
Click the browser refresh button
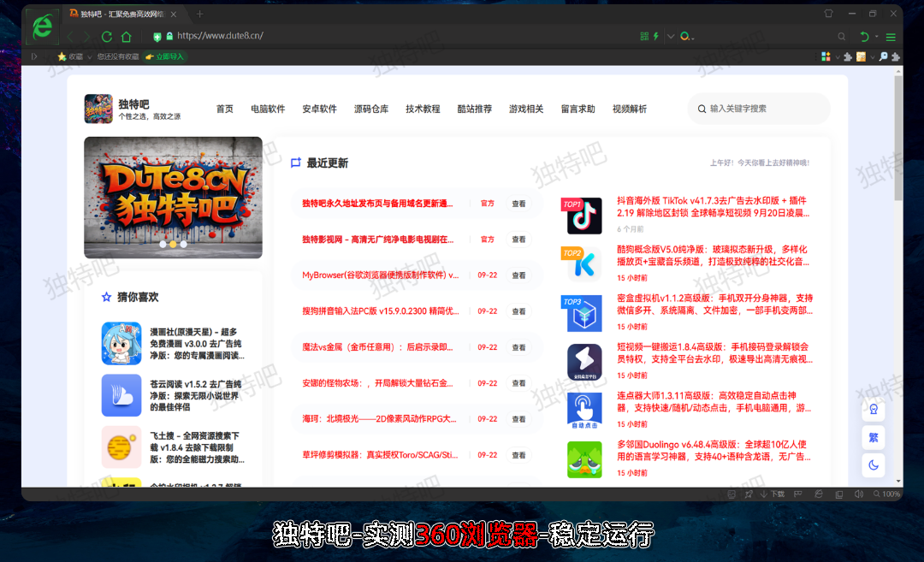(x=107, y=37)
